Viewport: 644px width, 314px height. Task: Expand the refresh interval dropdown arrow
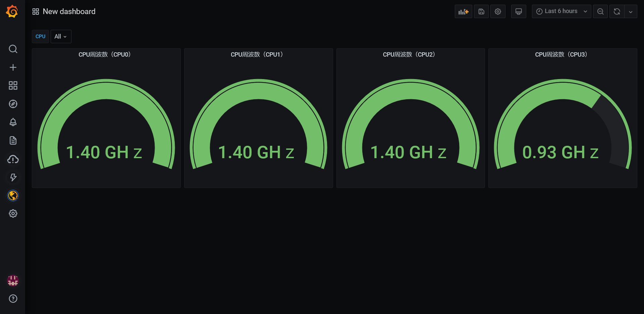631,11
